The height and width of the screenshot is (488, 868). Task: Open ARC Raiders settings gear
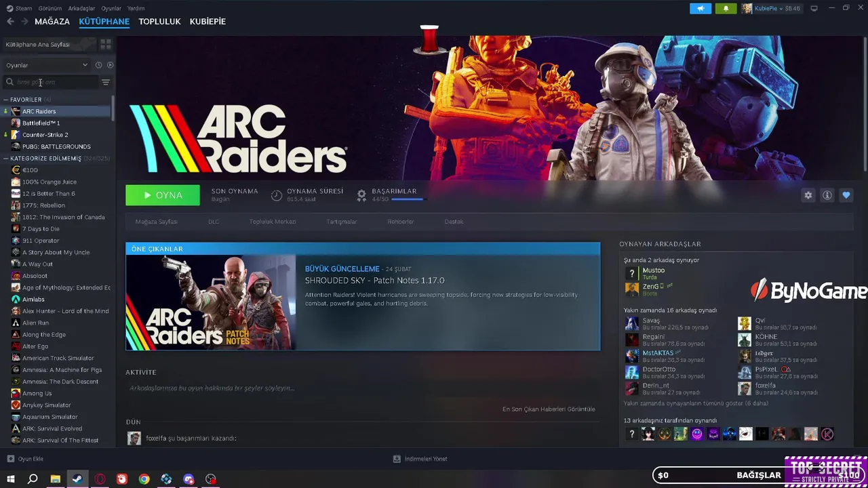coord(808,195)
